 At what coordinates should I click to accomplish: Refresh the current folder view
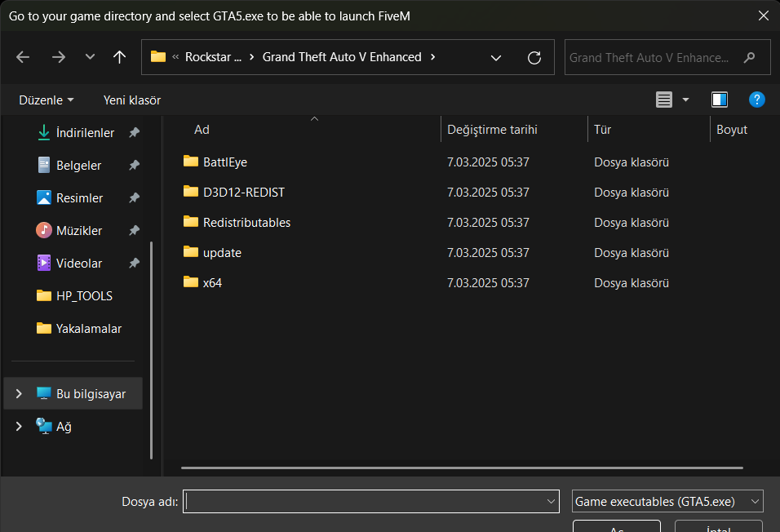[534, 58]
